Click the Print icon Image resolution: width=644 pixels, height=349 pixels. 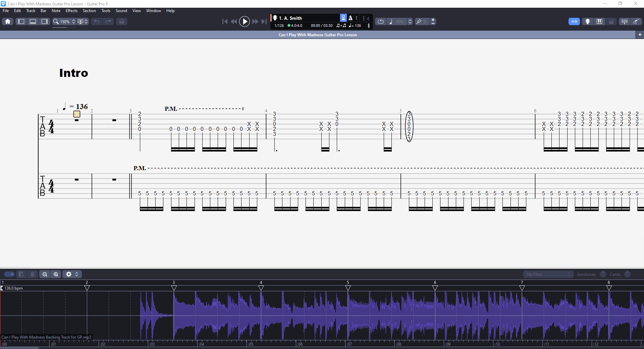click(x=121, y=21)
